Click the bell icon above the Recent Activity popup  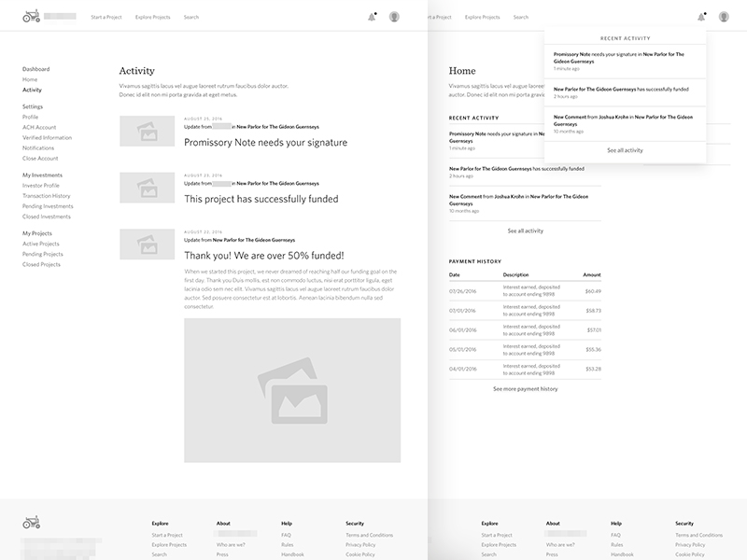click(x=700, y=17)
